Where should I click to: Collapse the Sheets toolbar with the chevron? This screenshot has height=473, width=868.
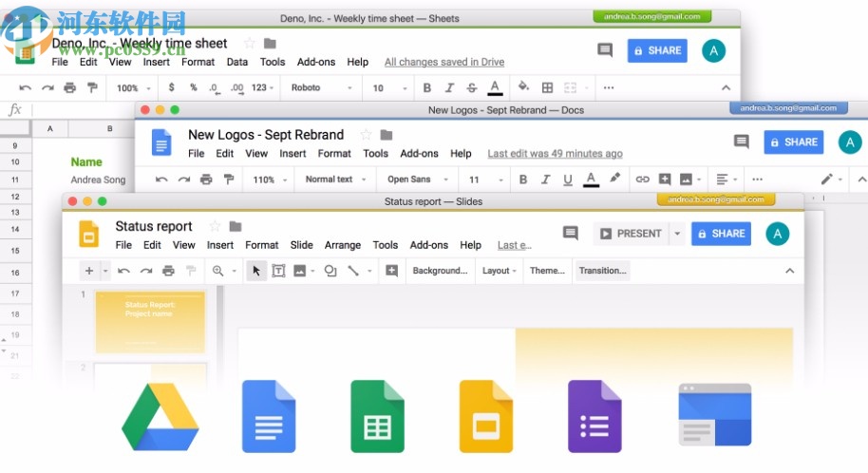726,87
